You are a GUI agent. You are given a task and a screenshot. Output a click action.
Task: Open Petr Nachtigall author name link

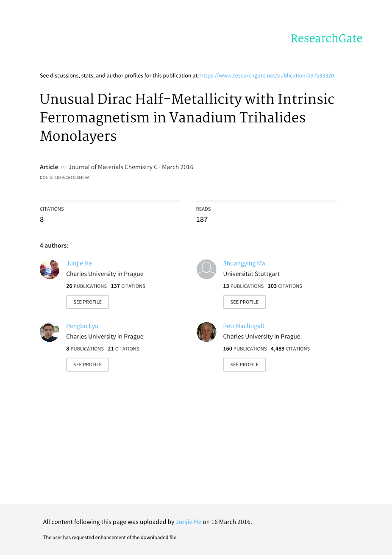[243, 326]
